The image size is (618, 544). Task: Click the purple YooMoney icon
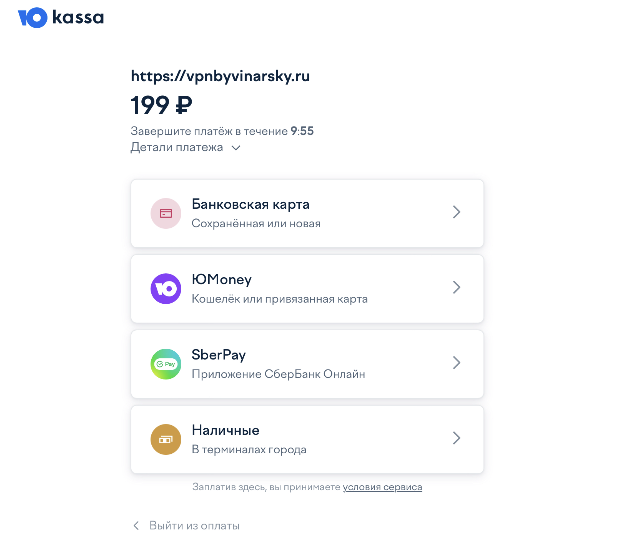point(166,288)
